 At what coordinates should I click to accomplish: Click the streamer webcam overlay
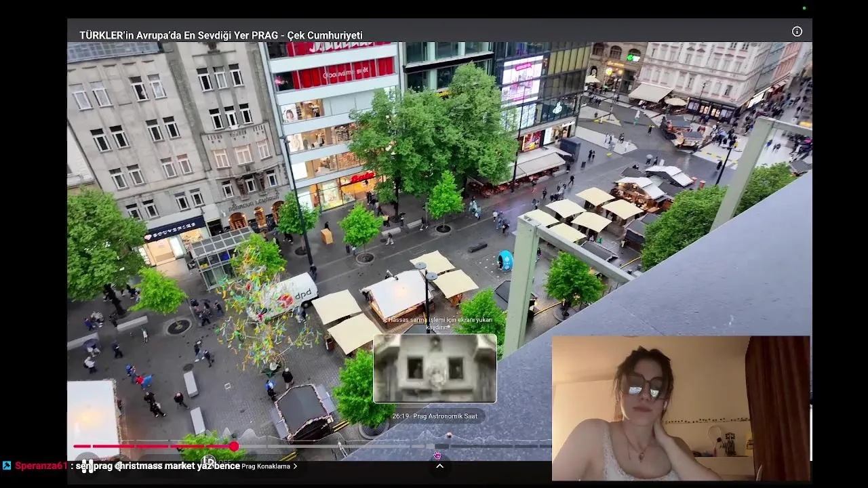681,408
